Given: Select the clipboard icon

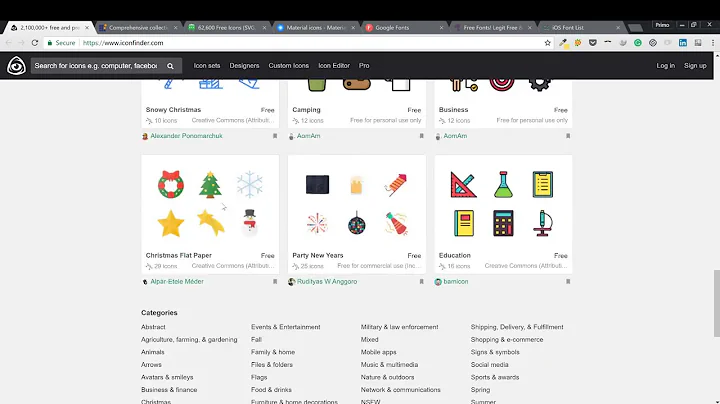Looking at the screenshot, I should (543, 185).
